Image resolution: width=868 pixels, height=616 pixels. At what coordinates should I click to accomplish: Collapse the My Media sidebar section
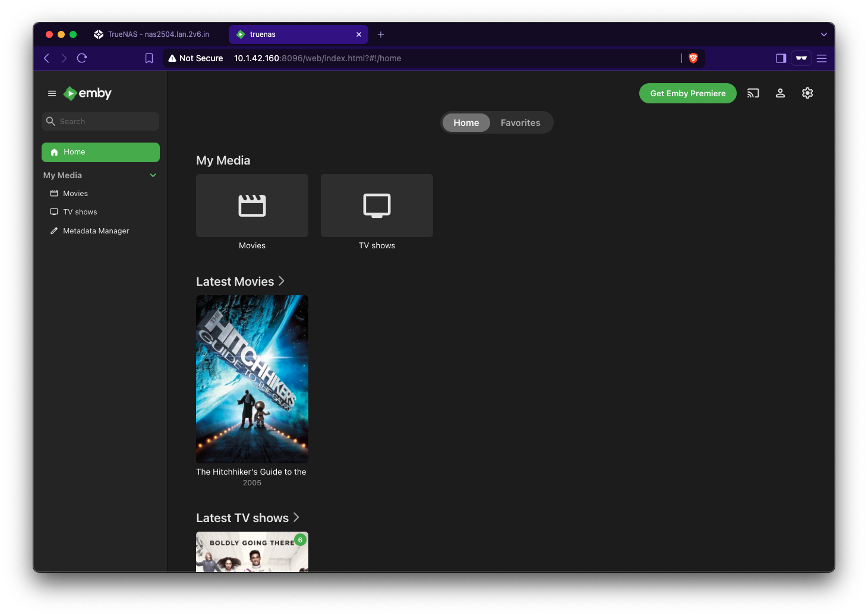pyautogui.click(x=153, y=175)
